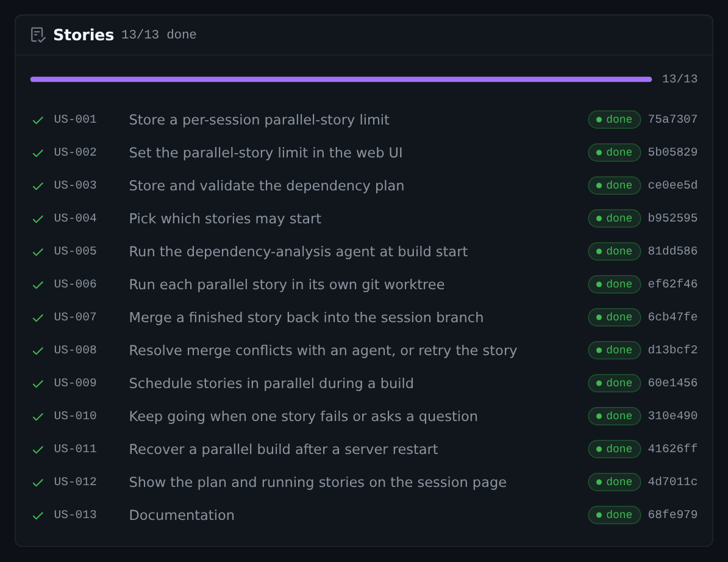
Task: Click the purple stories progress bar
Action: 341,79
